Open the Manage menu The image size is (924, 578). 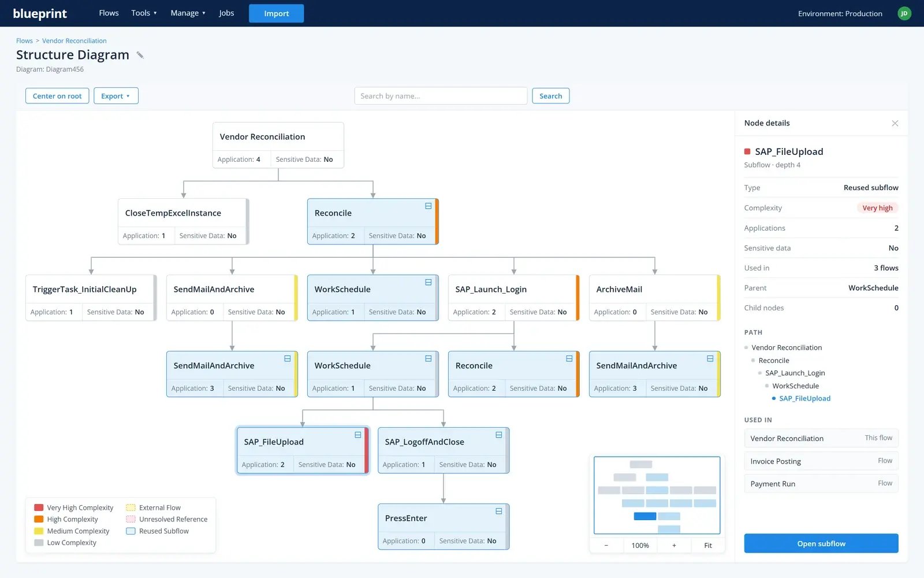[x=188, y=13]
